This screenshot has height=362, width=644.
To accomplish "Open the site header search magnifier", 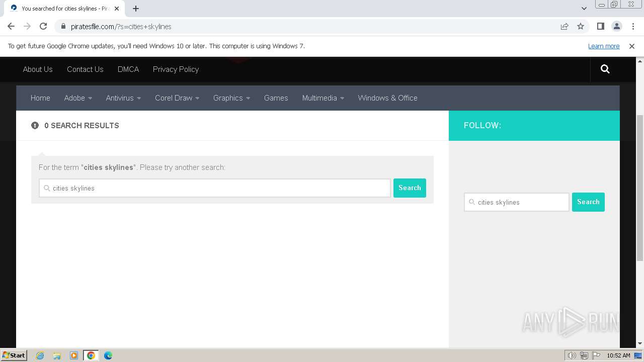I will (605, 69).
